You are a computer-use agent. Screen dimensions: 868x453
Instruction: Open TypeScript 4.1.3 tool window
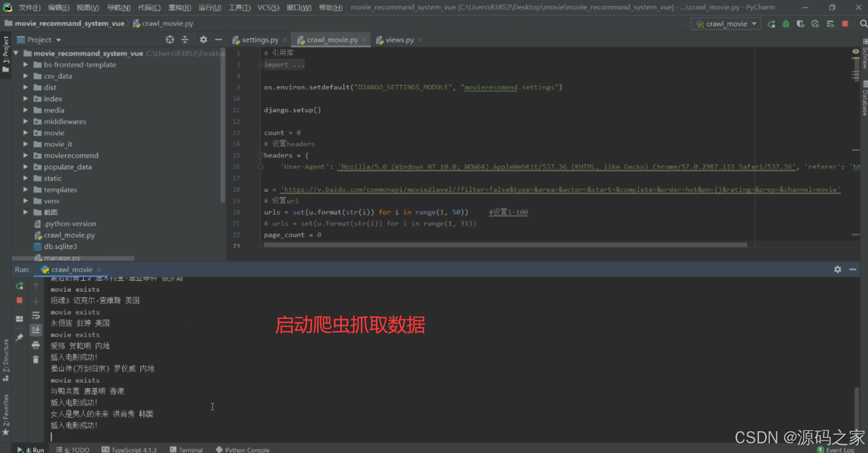[x=129, y=449]
